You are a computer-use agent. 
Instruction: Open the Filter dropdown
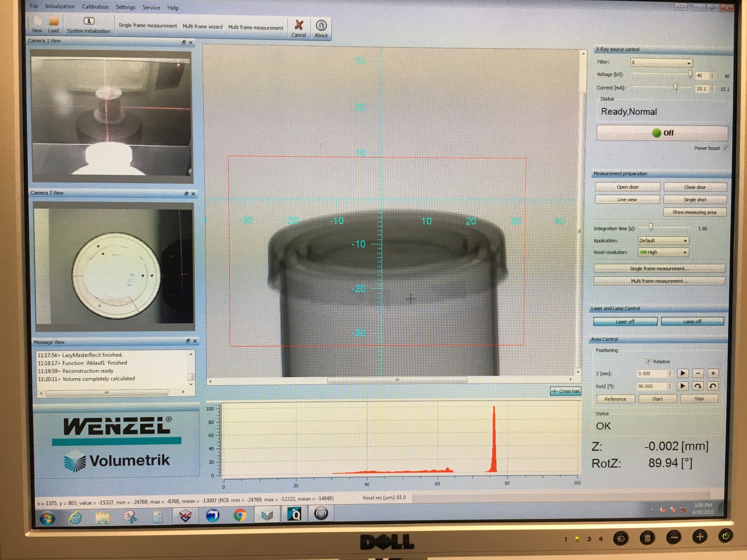pos(662,63)
